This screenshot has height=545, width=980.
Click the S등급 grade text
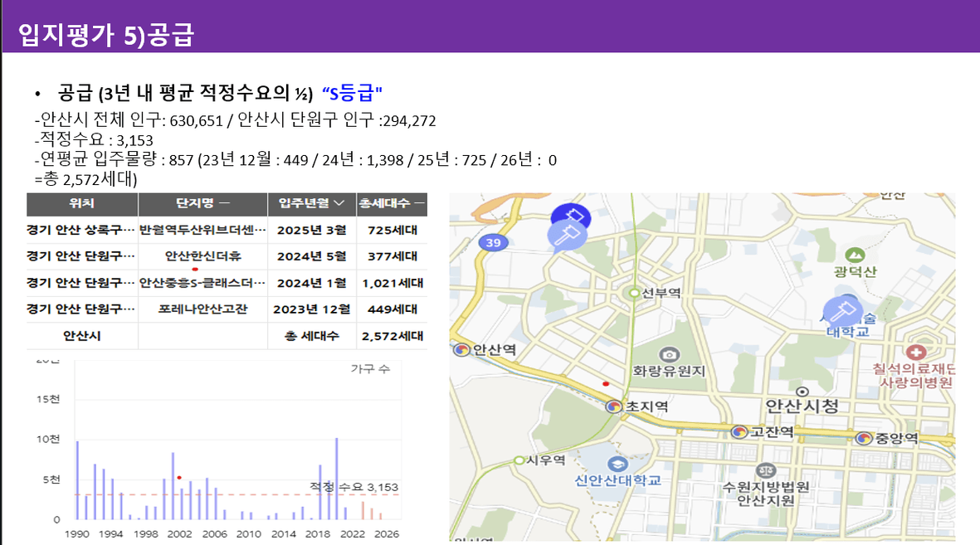[x=352, y=93]
